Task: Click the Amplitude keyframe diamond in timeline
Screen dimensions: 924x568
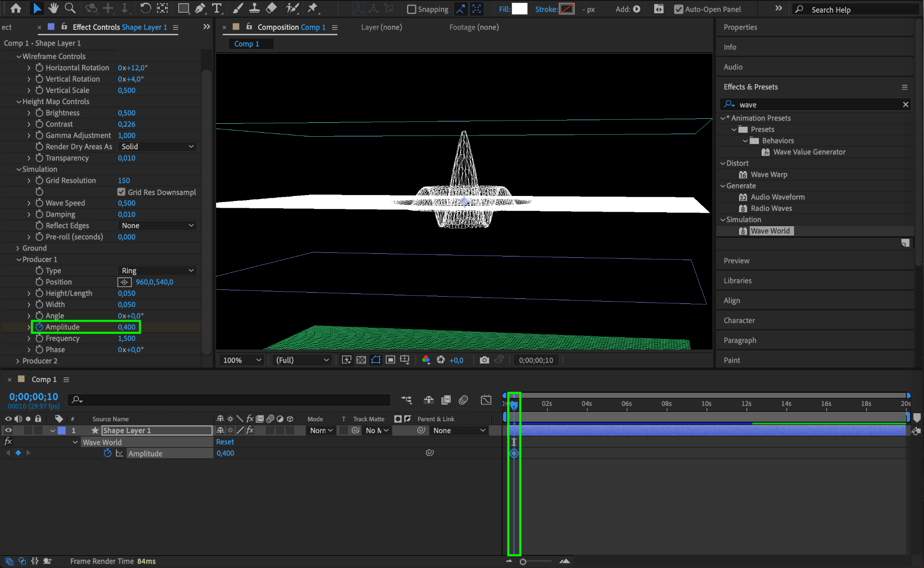Action: tap(514, 453)
